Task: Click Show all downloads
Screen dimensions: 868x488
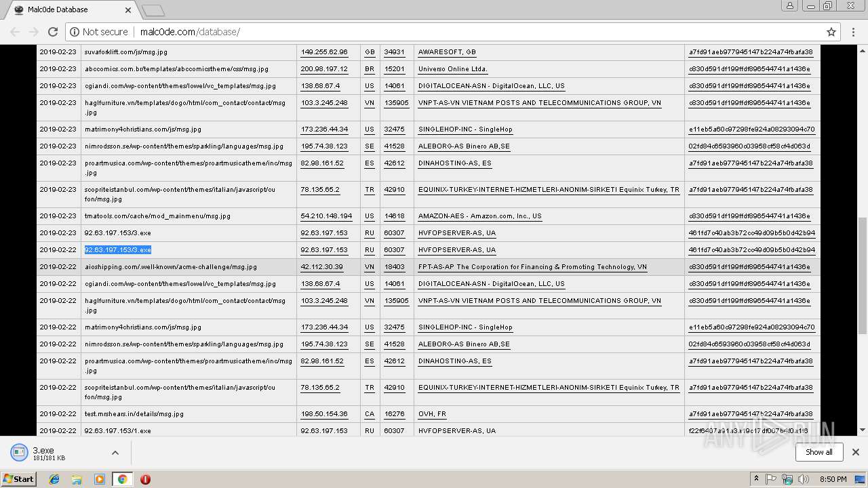Action: 818,452
